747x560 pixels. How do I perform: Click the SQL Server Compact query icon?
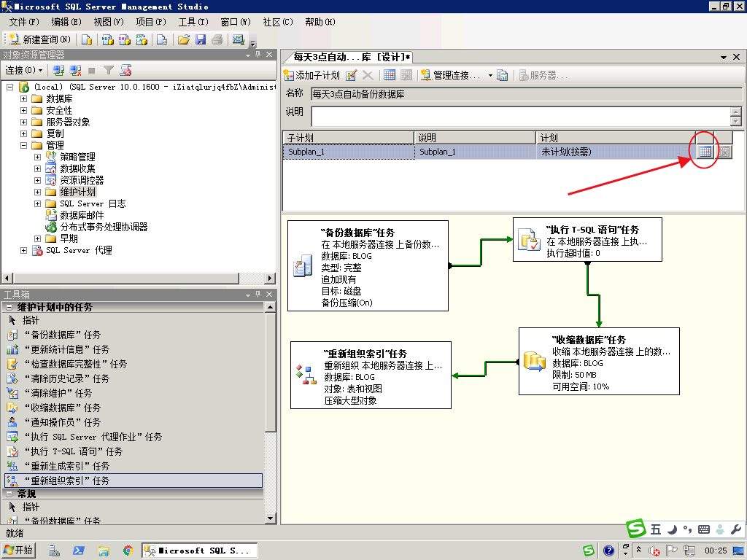[162, 39]
